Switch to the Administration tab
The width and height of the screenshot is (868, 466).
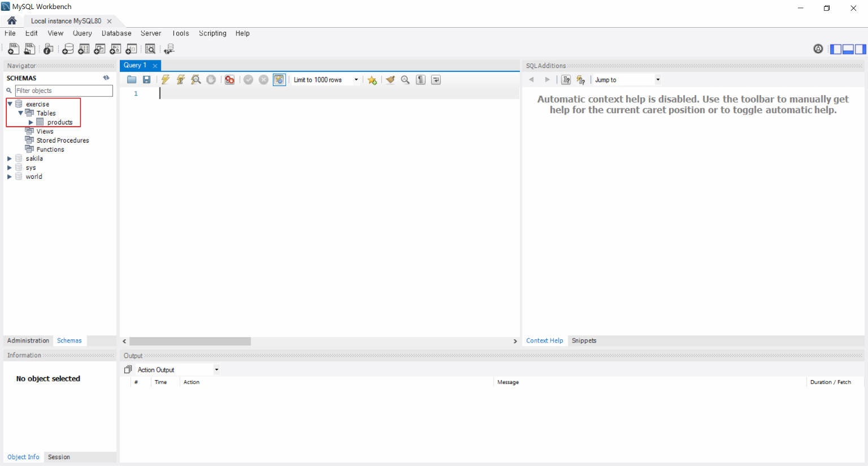pyautogui.click(x=28, y=340)
